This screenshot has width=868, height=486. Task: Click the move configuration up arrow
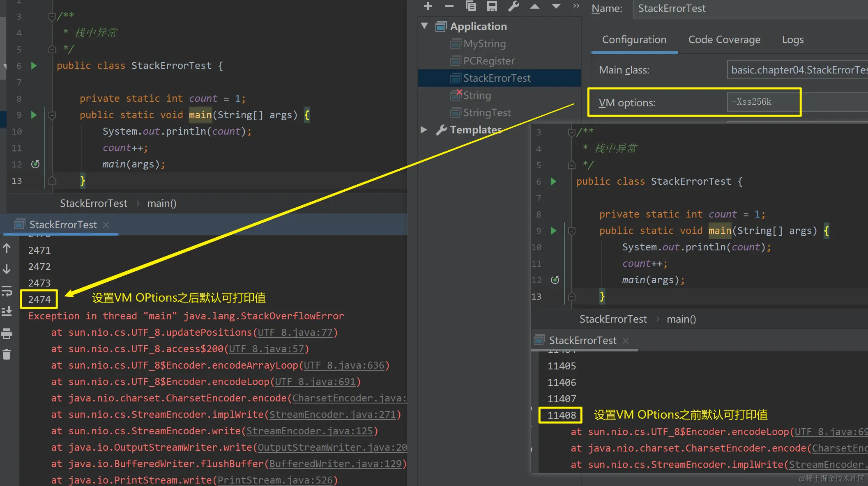534,6
